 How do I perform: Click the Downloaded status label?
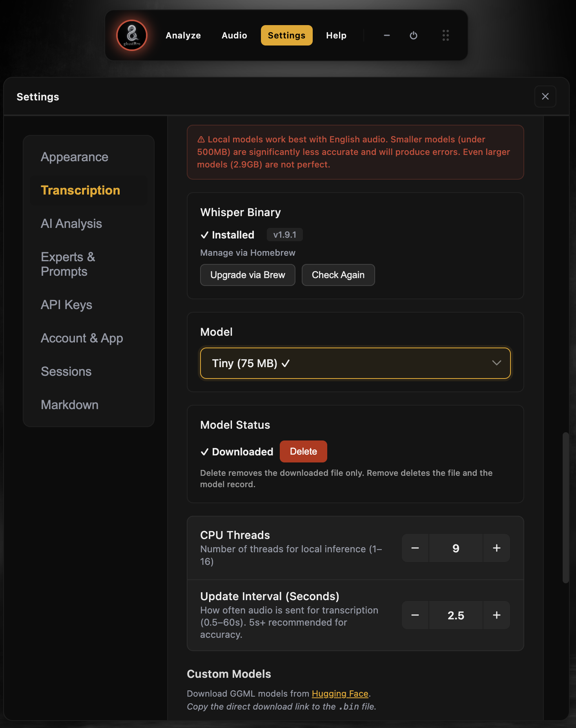[x=237, y=452]
